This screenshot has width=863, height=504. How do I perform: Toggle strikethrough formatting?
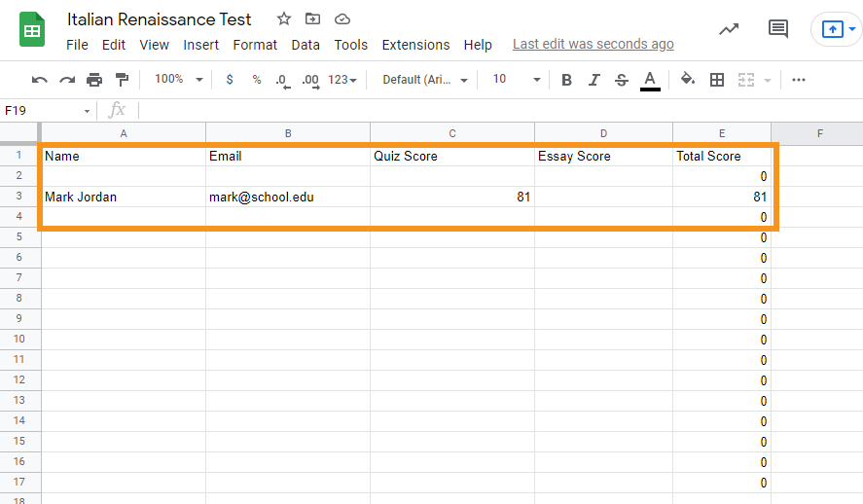[x=622, y=80]
